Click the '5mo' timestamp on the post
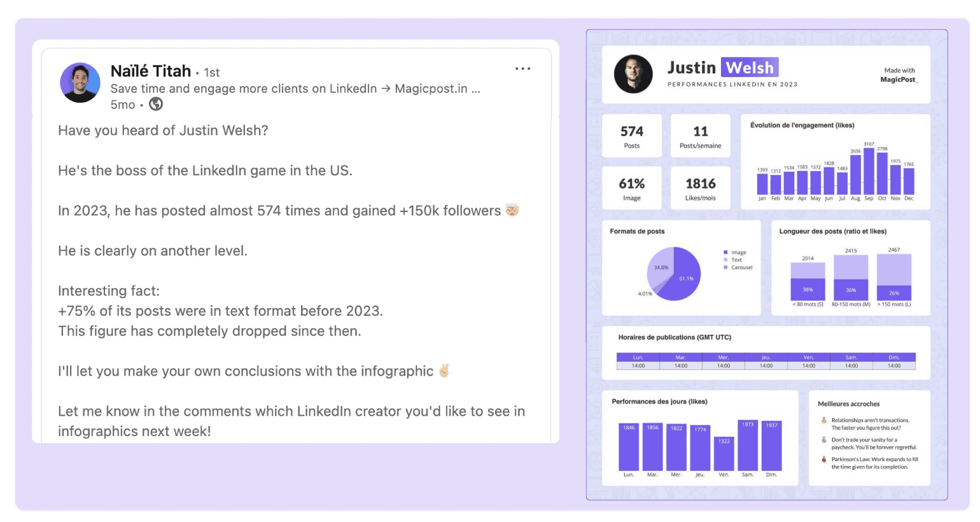The image size is (980, 522). click(122, 104)
